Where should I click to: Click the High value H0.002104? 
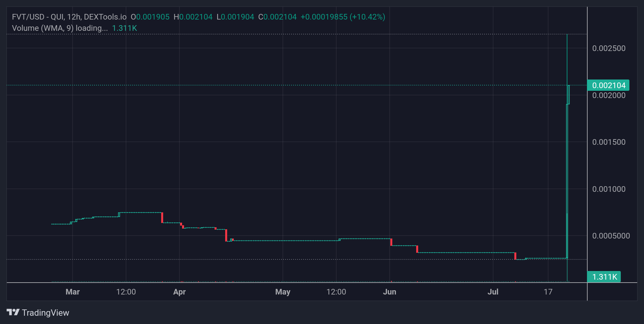click(x=193, y=17)
